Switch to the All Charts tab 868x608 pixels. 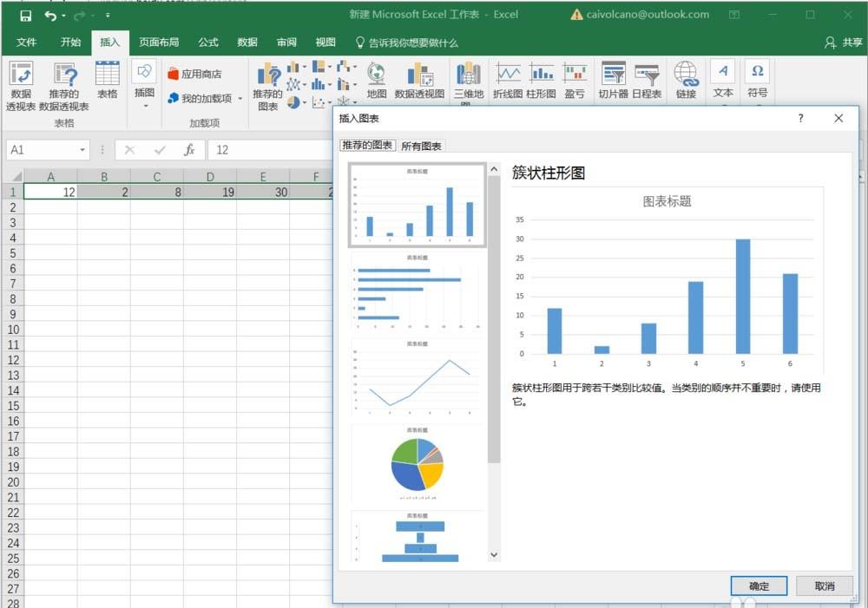pyautogui.click(x=420, y=146)
